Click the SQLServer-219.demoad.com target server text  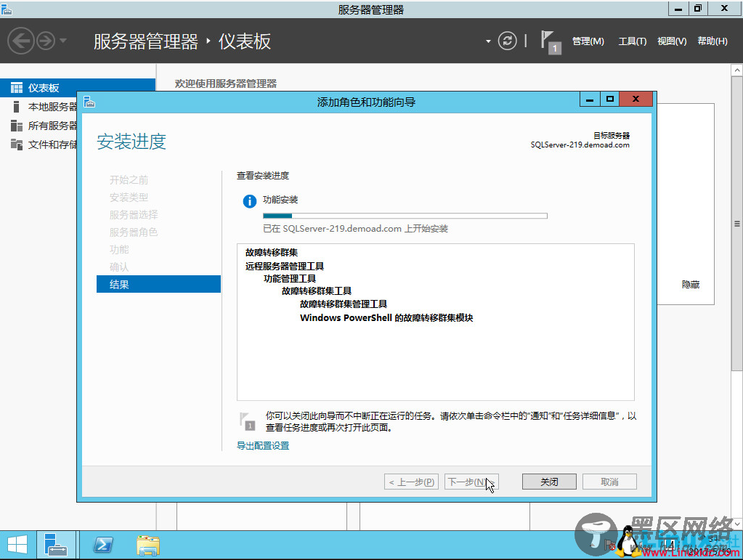[x=580, y=145]
